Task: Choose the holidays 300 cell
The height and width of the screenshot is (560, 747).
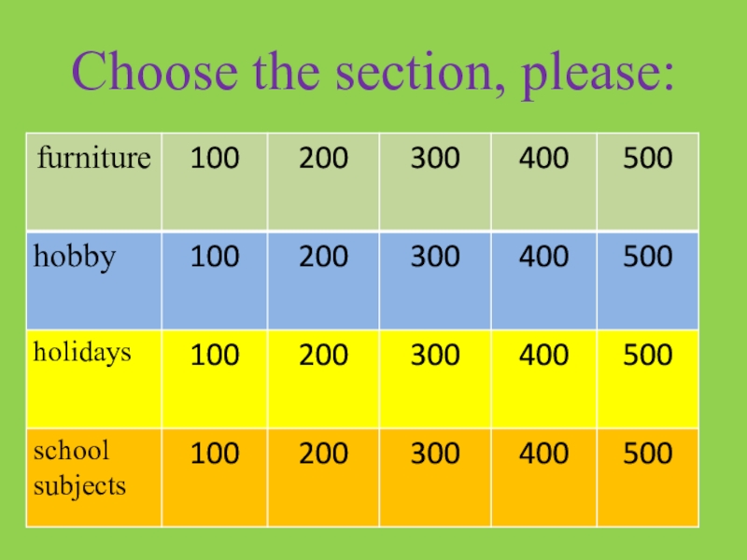Action: coord(435,356)
